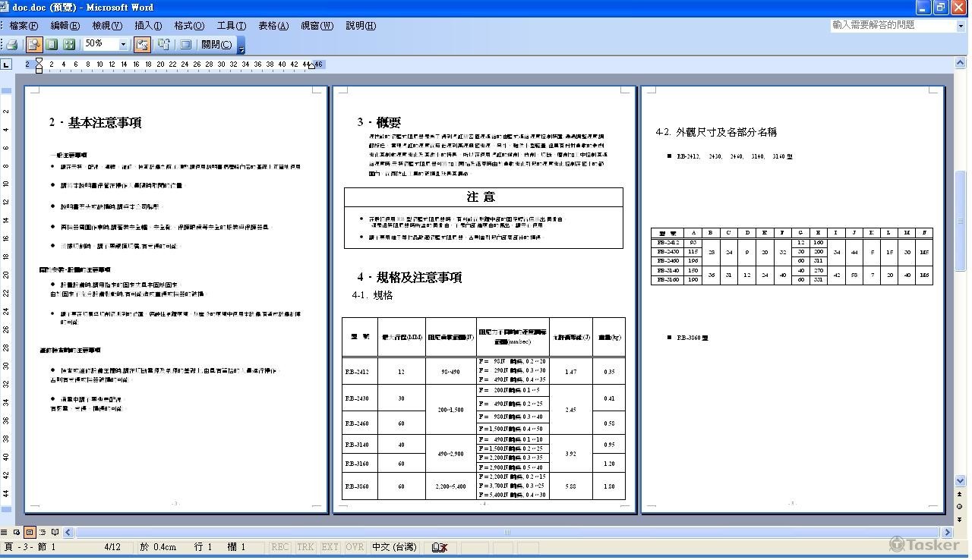The width and height of the screenshot is (972, 560).
Task: Toggle track changes via TRK indicator
Action: click(305, 546)
